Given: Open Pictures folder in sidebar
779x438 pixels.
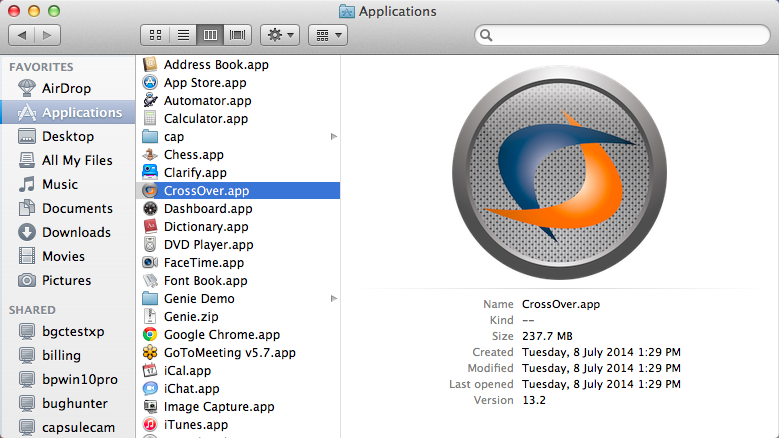Looking at the screenshot, I should (x=68, y=280).
